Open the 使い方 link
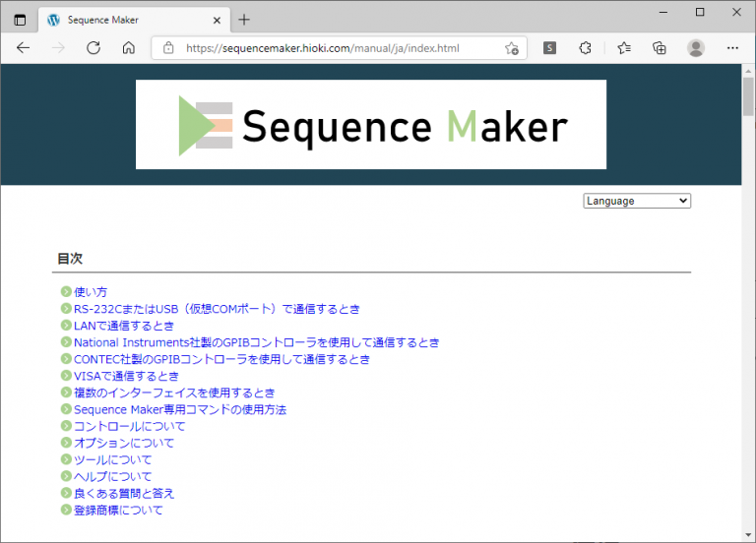 point(91,292)
